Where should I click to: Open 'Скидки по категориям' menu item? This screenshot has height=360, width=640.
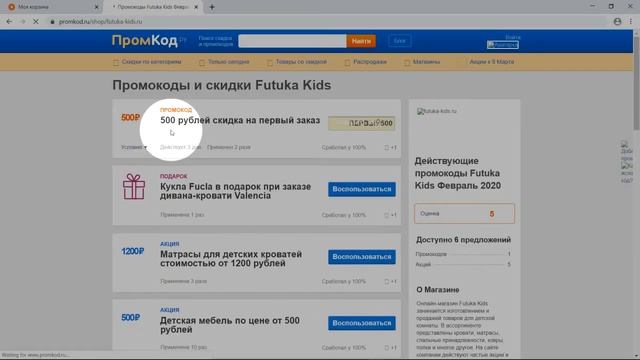tap(147, 62)
